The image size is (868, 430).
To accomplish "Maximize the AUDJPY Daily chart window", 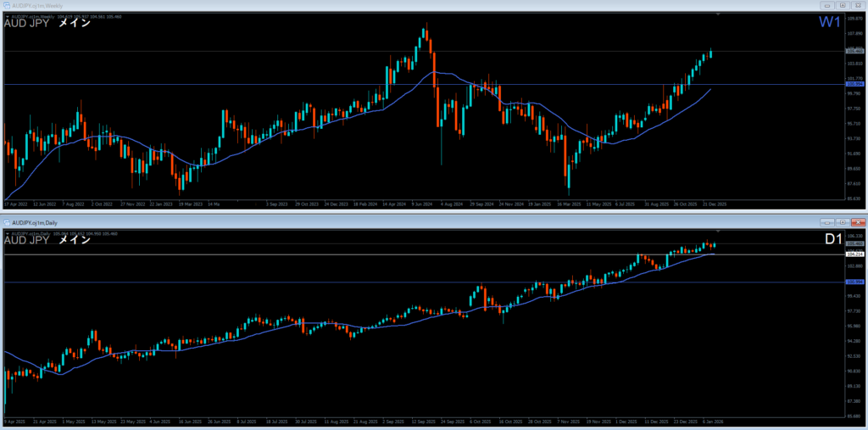I will [843, 221].
